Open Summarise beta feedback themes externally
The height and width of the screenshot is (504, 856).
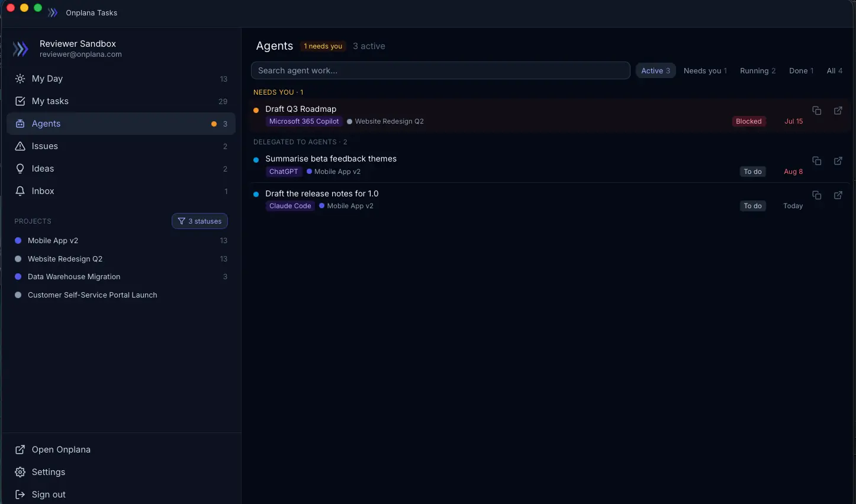tap(838, 161)
